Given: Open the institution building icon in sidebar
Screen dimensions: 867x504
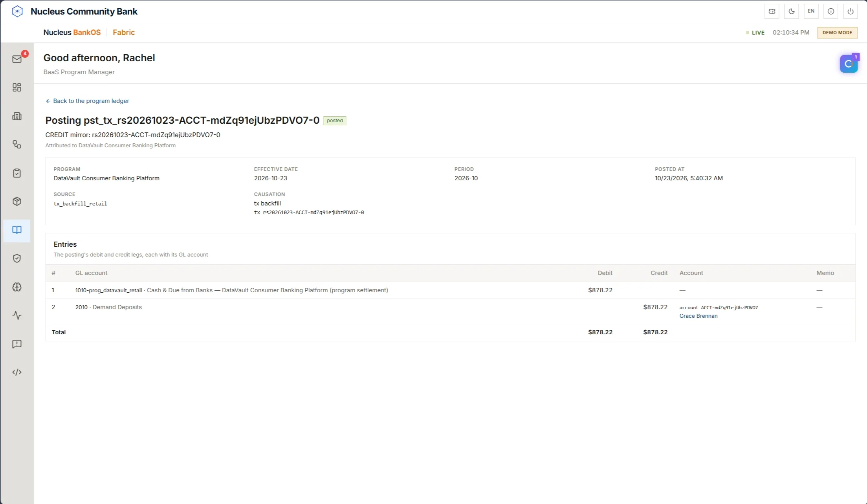Looking at the screenshot, I should (x=17, y=116).
